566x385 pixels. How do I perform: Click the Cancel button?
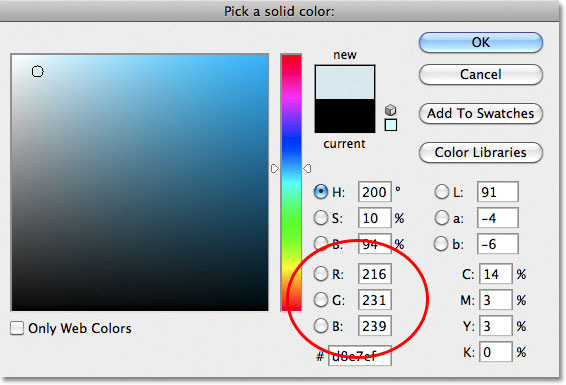click(480, 75)
